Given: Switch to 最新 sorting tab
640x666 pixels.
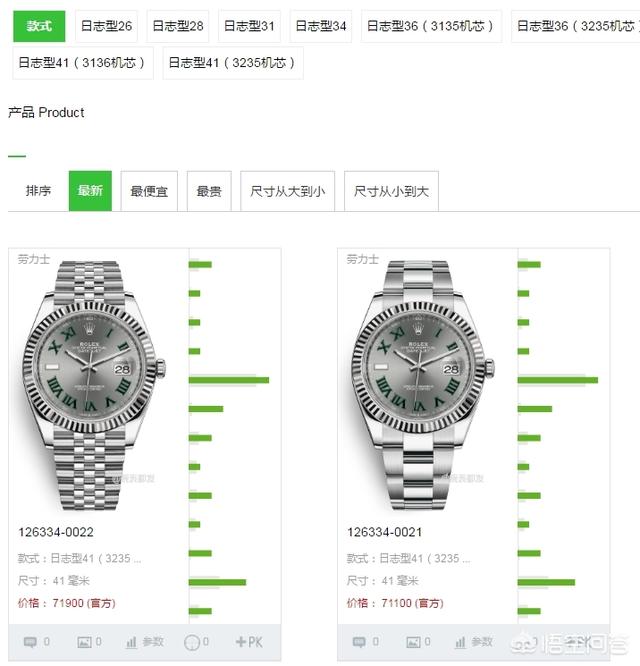Looking at the screenshot, I should [90, 191].
